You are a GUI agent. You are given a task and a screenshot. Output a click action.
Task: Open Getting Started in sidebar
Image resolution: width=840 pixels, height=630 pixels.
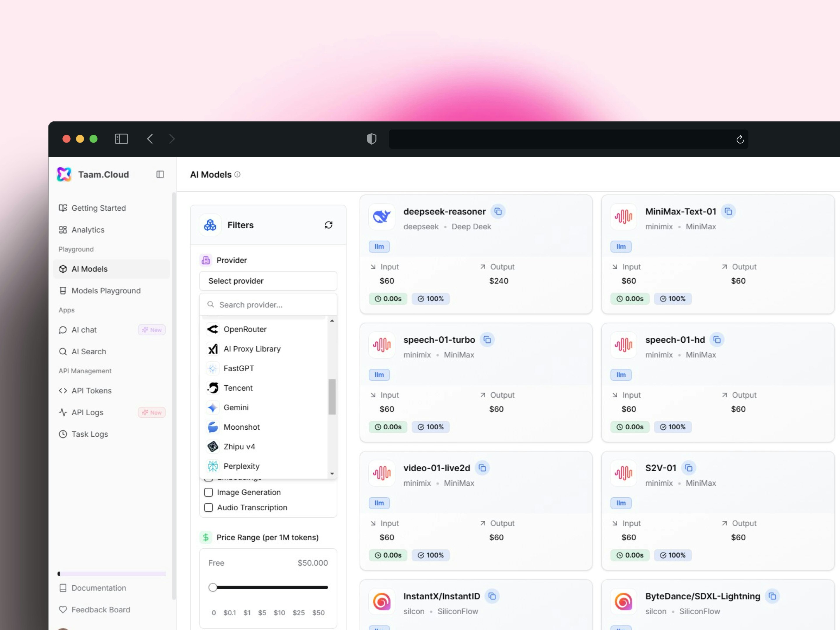[112, 208]
